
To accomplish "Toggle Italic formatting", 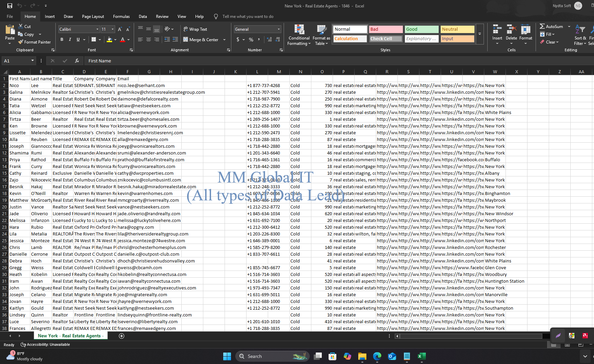I will (x=70, y=39).
